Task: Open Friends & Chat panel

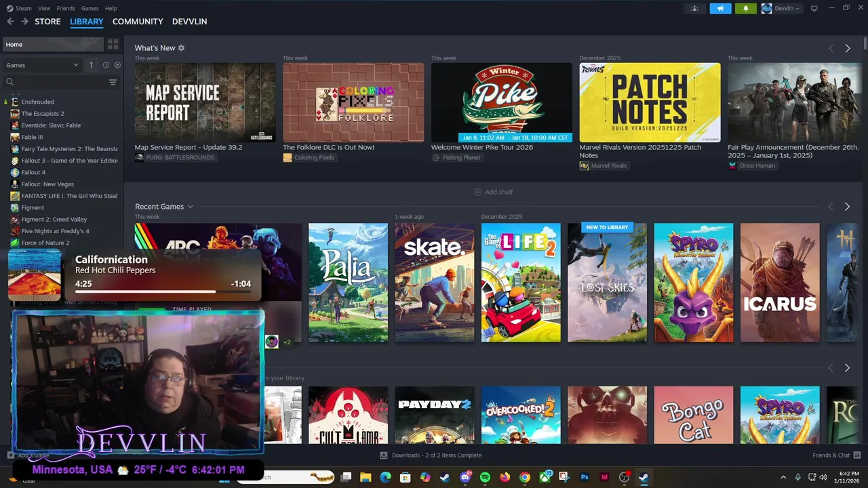Action: pyautogui.click(x=836, y=455)
